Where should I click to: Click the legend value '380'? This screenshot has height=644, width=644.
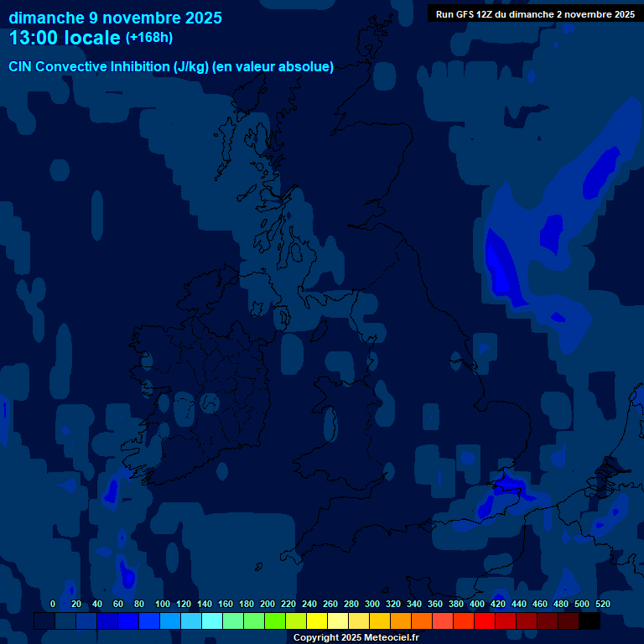[x=456, y=604]
